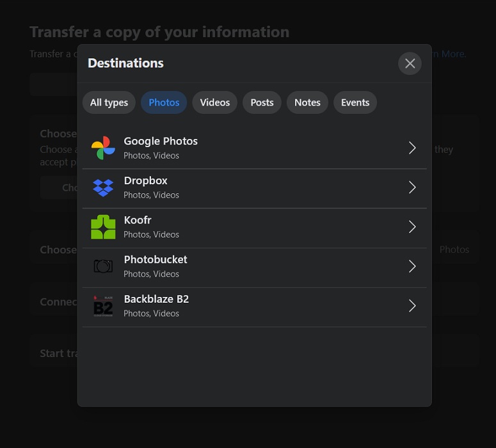Click the green Koofr logo
Screen dimensions: 496x448
(103, 227)
